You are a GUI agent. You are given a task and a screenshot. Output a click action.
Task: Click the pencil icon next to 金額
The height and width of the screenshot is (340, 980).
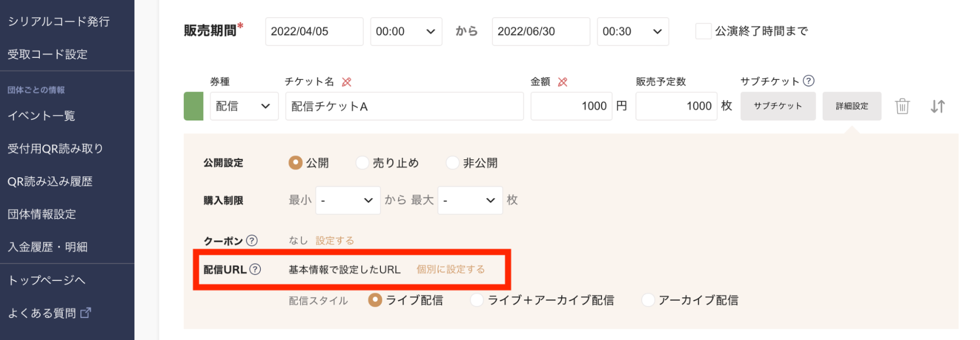click(563, 82)
